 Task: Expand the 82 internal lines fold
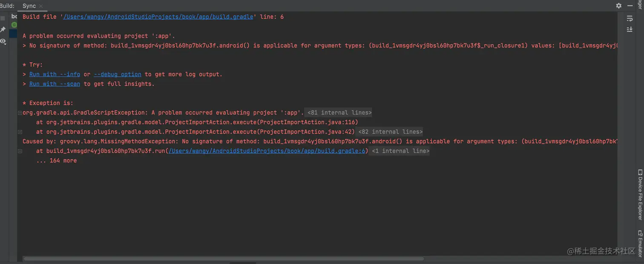390,132
